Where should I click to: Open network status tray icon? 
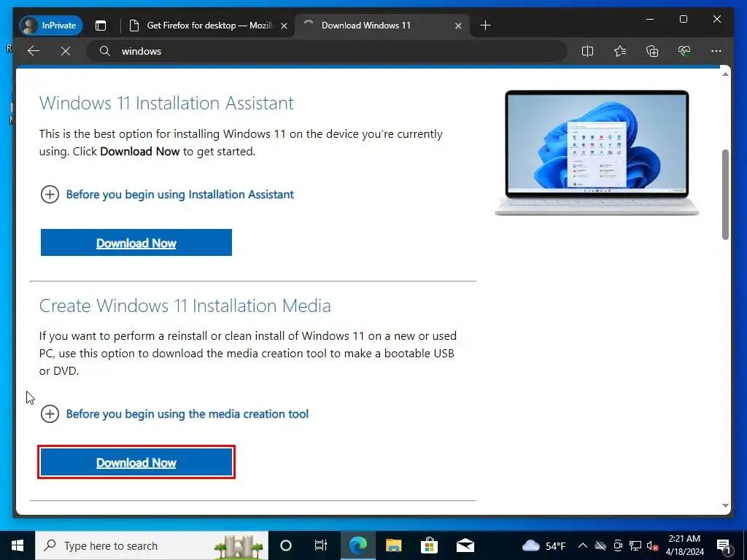click(x=635, y=545)
